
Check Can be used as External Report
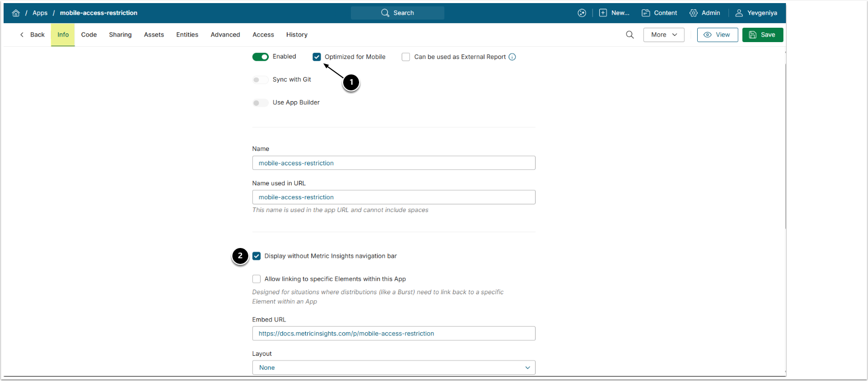click(406, 57)
